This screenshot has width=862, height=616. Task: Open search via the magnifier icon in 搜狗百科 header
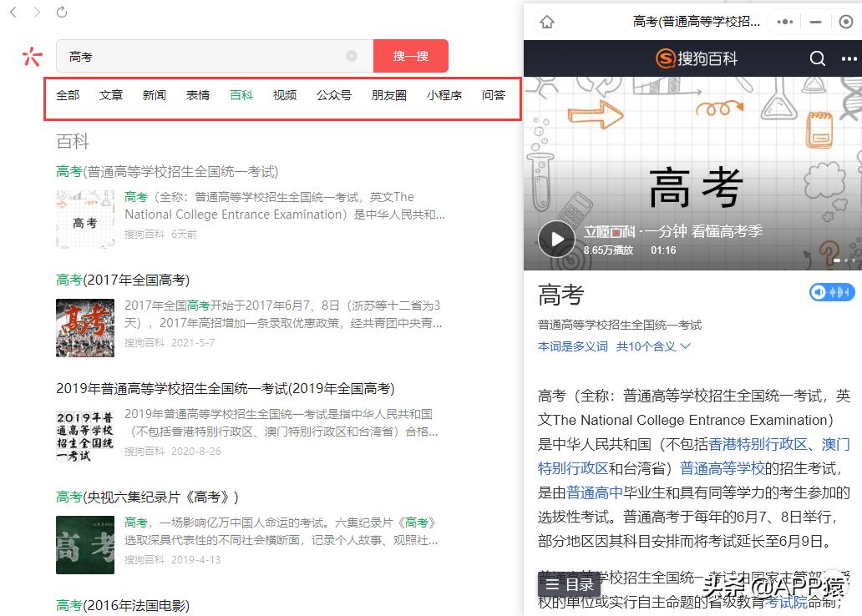point(818,59)
